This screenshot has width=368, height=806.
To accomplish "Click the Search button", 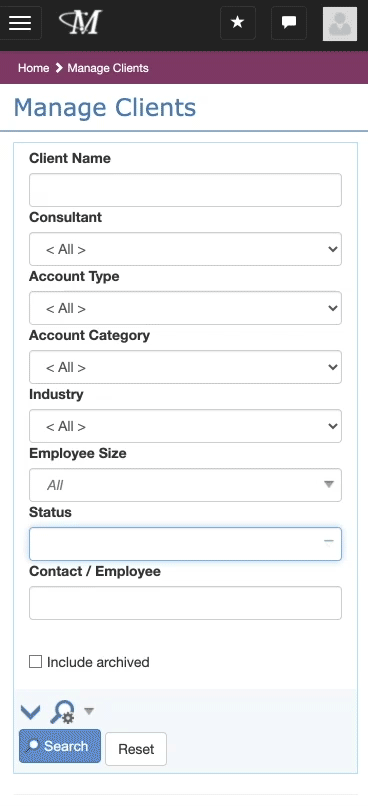I will pyautogui.click(x=60, y=746).
